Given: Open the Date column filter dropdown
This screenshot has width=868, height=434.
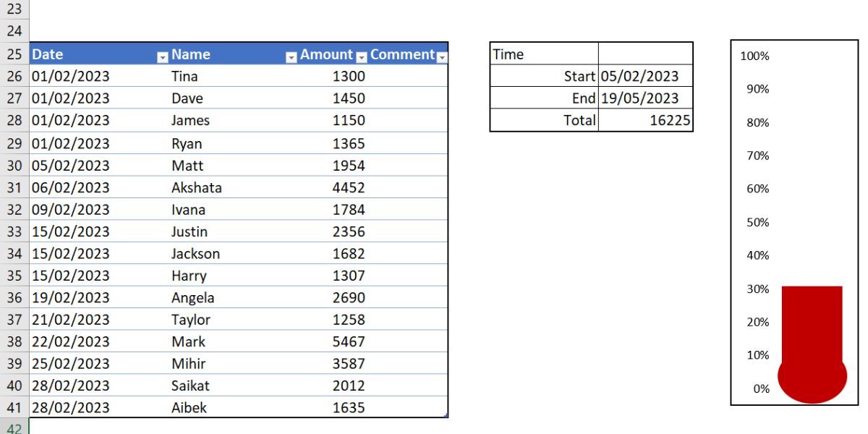Looking at the screenshot, I should coord(162,55).
